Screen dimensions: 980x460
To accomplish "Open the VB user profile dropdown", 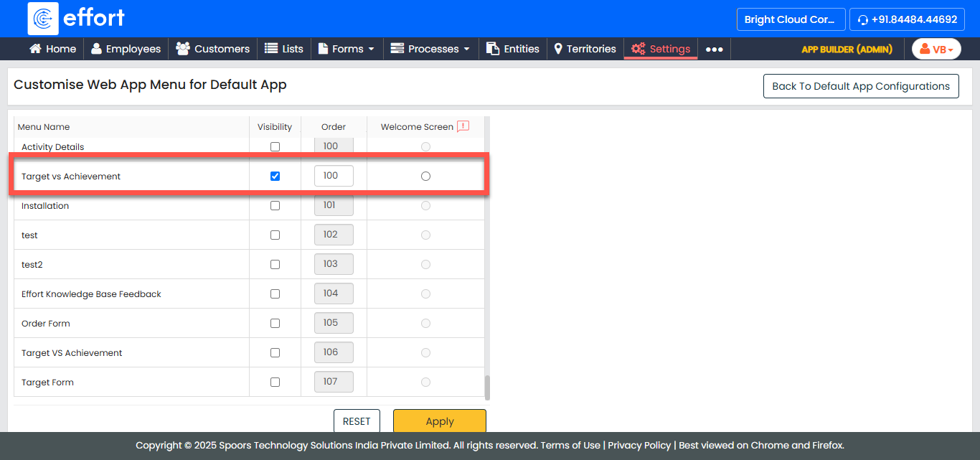I will point(936,49).
